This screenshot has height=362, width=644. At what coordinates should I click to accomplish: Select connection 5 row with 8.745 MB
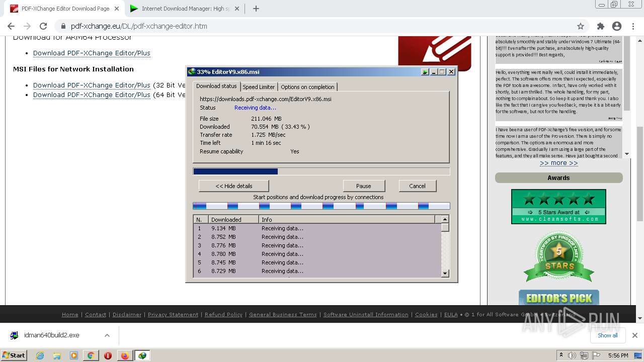click(x=317, y=262)
